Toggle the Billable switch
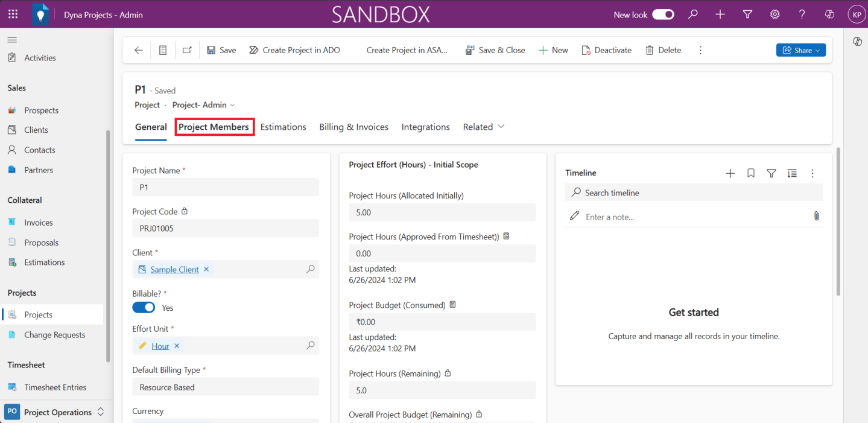Screen dimensions: 868x423 point(144,307)
